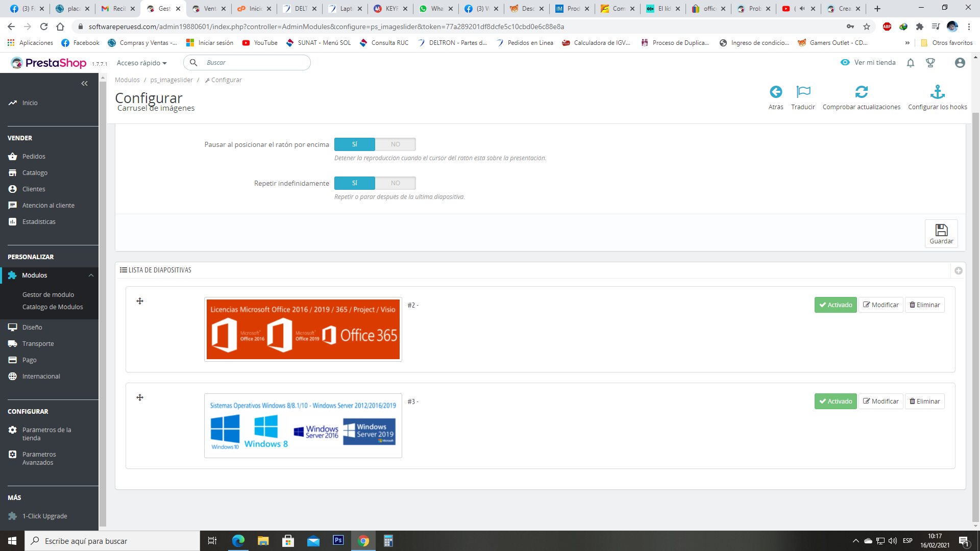Image resolution: width=980 pixels, height=551 pixels.
Task: Click drag handle of slide #2
Action: (x=140, y=302)
